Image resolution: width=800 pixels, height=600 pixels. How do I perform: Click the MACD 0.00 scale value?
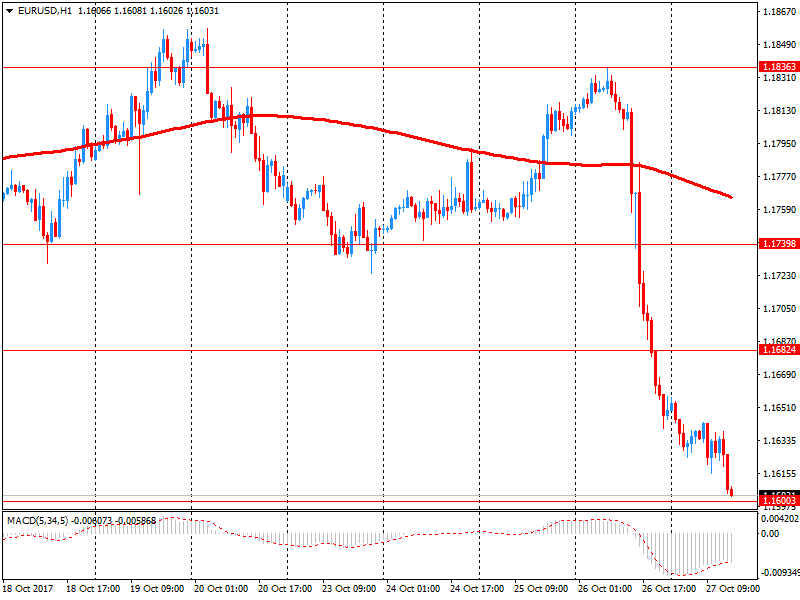pos(770,534)
